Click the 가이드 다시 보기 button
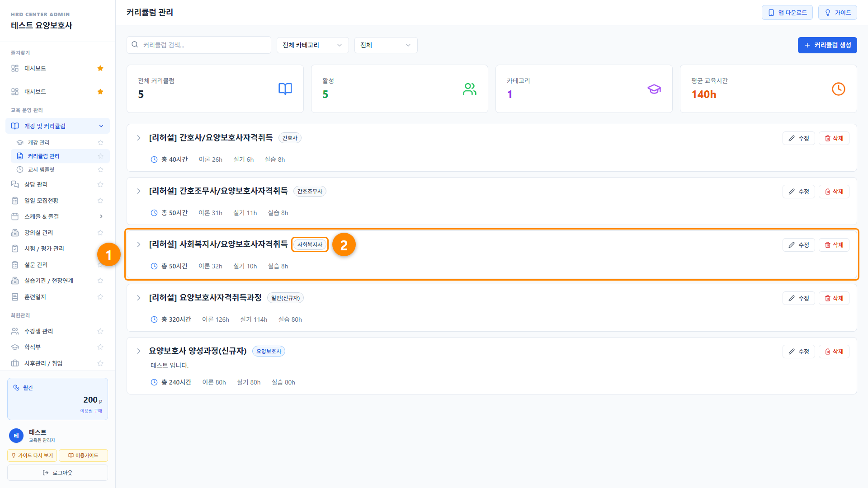Screen dimensions: 868x488 click(x=32, y=455)
